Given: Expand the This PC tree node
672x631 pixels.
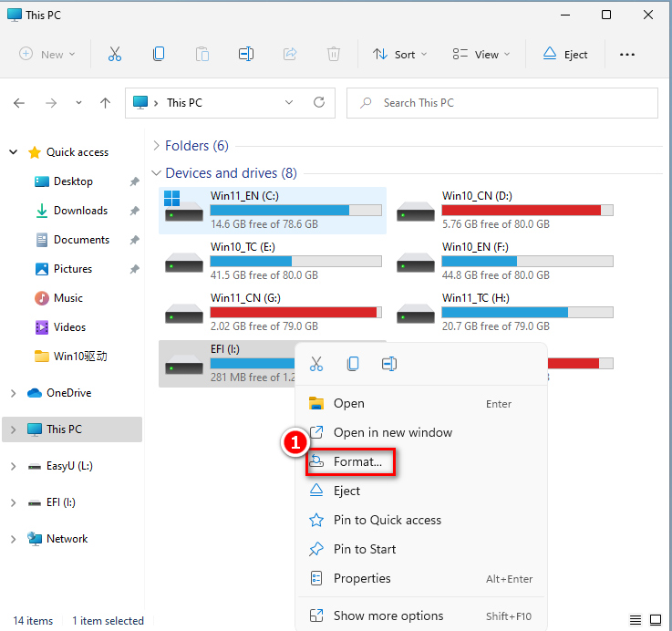Looking at the screenshot, I should [14, 429].
